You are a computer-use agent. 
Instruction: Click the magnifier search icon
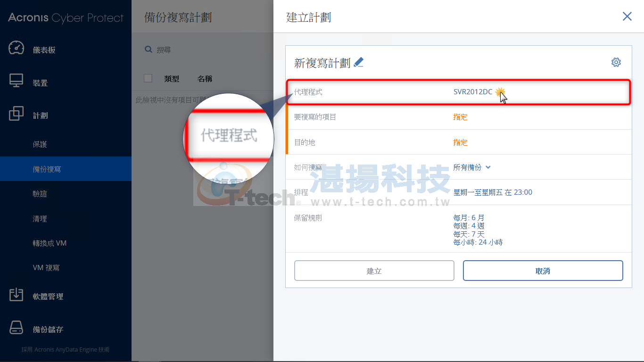point(149,49)
